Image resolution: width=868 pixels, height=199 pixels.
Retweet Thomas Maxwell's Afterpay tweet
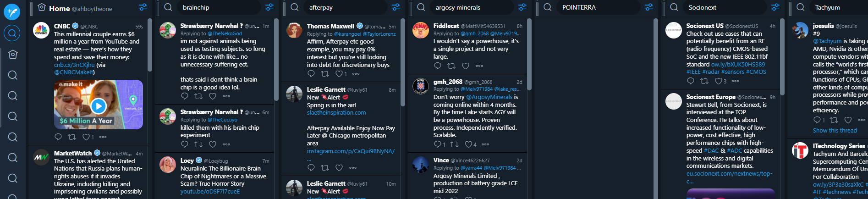click(x=325, y=74)
